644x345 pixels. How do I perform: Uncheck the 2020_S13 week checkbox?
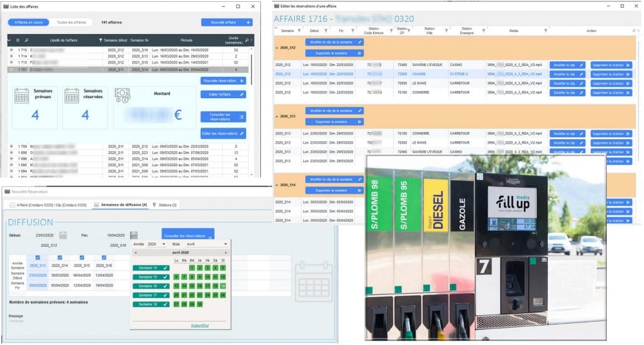(x=38, y=257)
